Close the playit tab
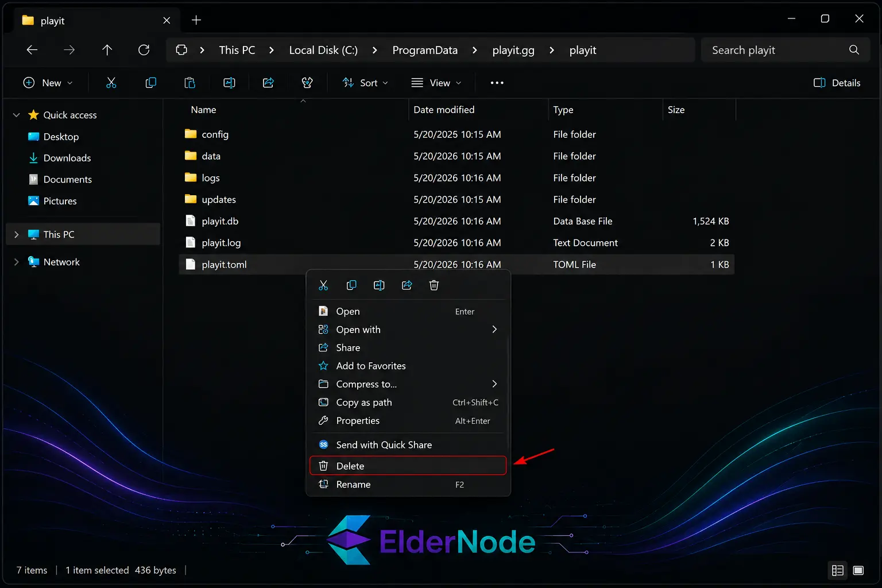 [167, 20]
